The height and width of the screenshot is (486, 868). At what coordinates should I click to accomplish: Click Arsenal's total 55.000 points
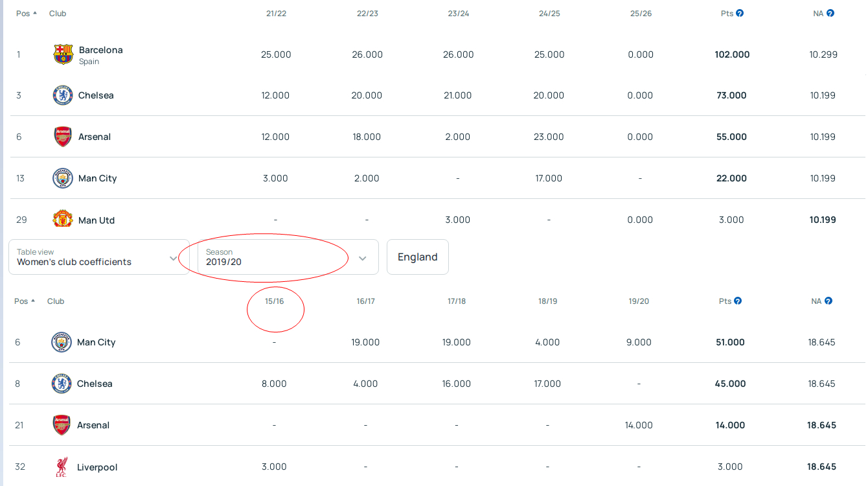tap(732, 137)
